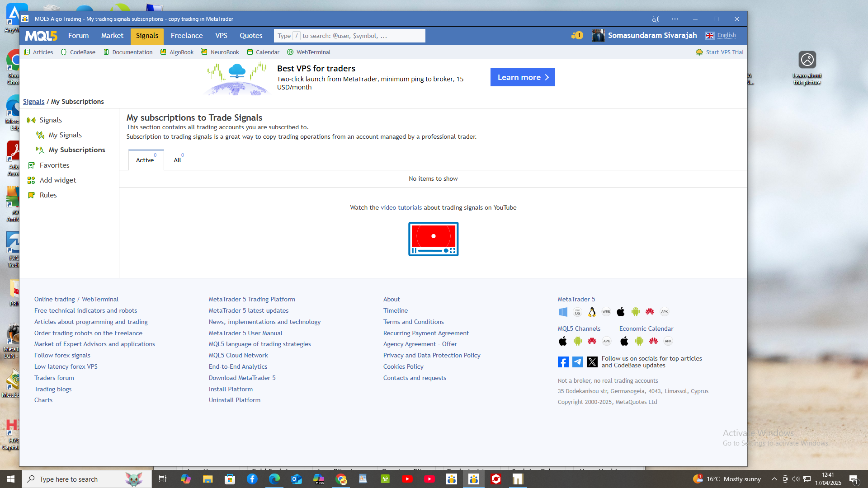Open the Calendar shortcut
Image resolution: width=868 pixels, height=488 pixels.
[263, 52]
